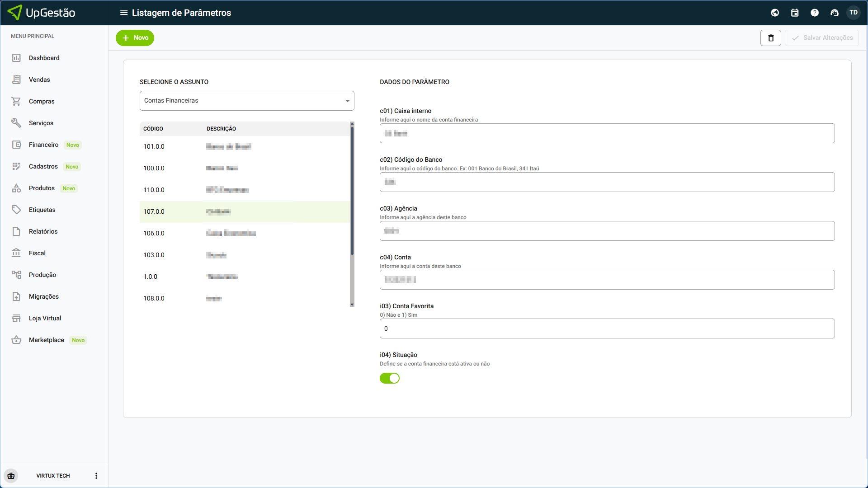Viewport: 868px width, 488px height.
Task: Click the help question mark icon
Action: coord(815,13)
